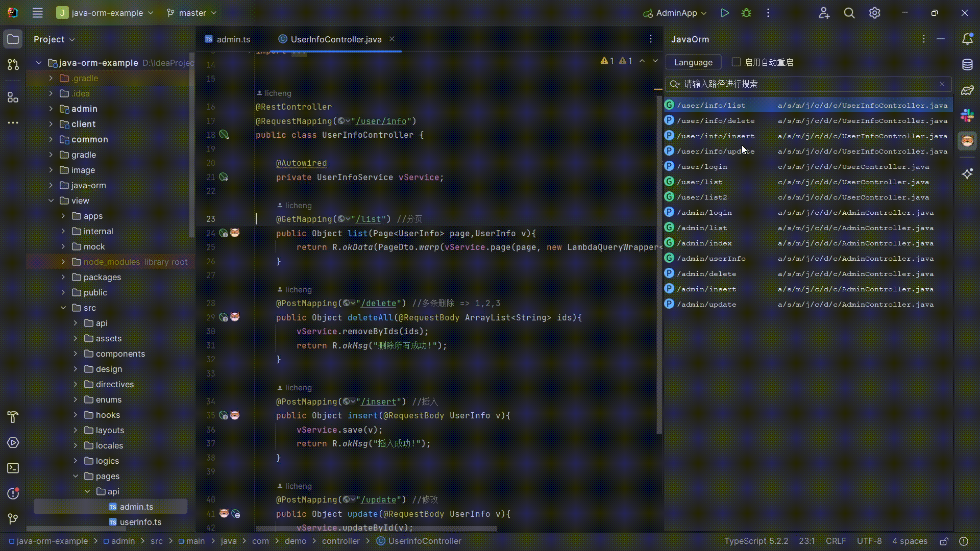Open the Notifications bell panel
980x551 pixels.
tap(968, 39)
